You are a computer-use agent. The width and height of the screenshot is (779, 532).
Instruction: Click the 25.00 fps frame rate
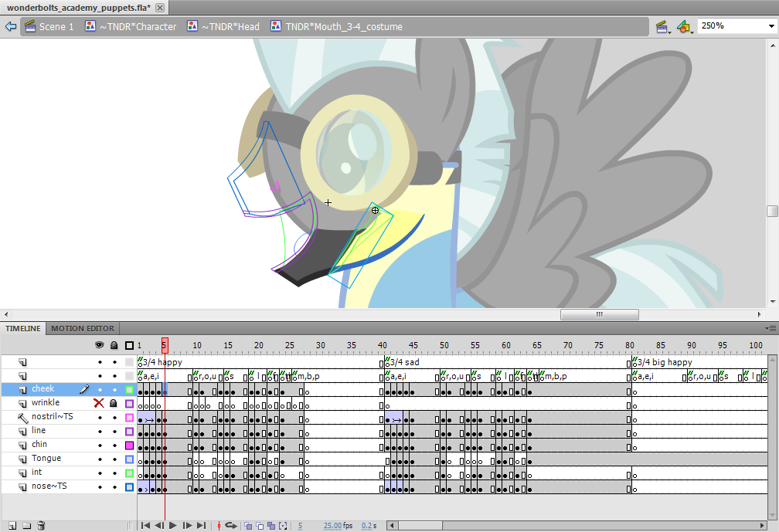click(x=338, y=526)
